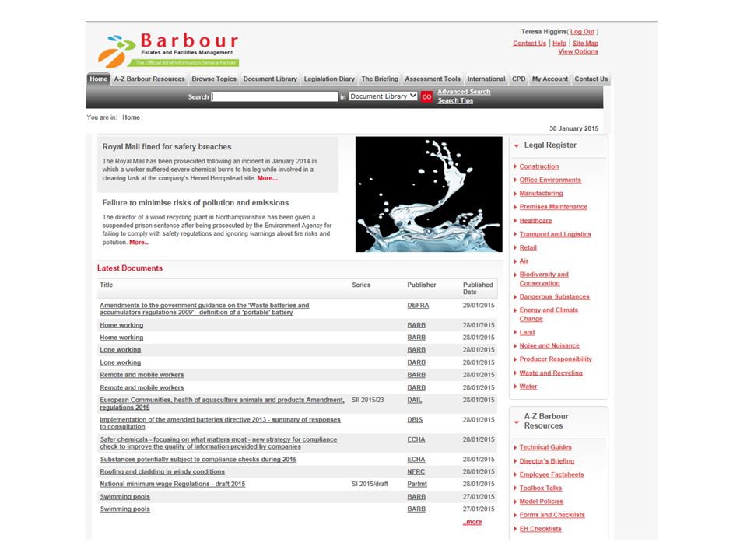
Task: Open Biodiversity and Conservation link
Action: pos(544,279)
